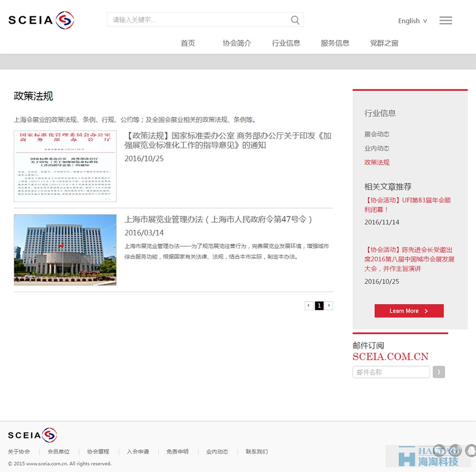
Task: Select page 1 in pagination
Action: point(319,305)
